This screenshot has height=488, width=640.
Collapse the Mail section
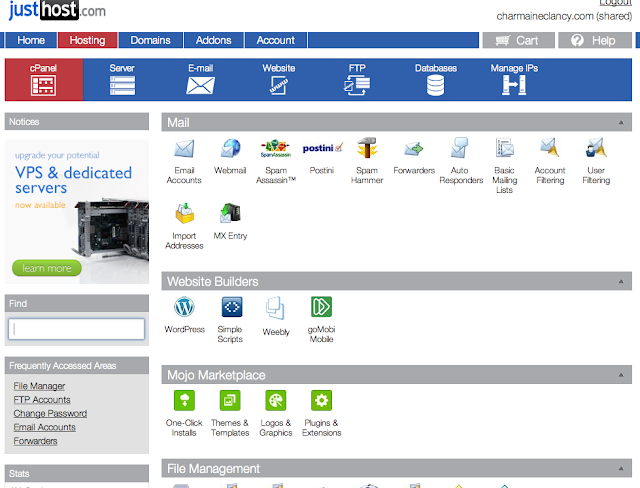tap(621, 122)
